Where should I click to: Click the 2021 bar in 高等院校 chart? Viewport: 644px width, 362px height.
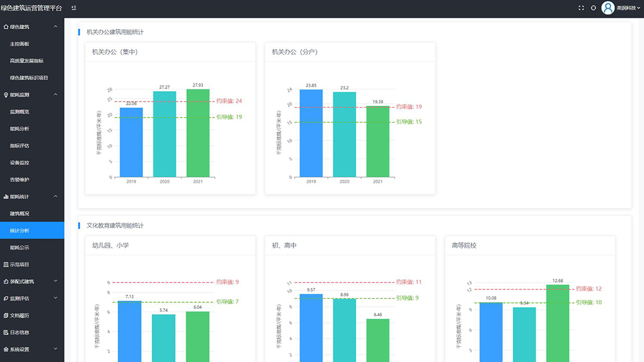point(557,325)
